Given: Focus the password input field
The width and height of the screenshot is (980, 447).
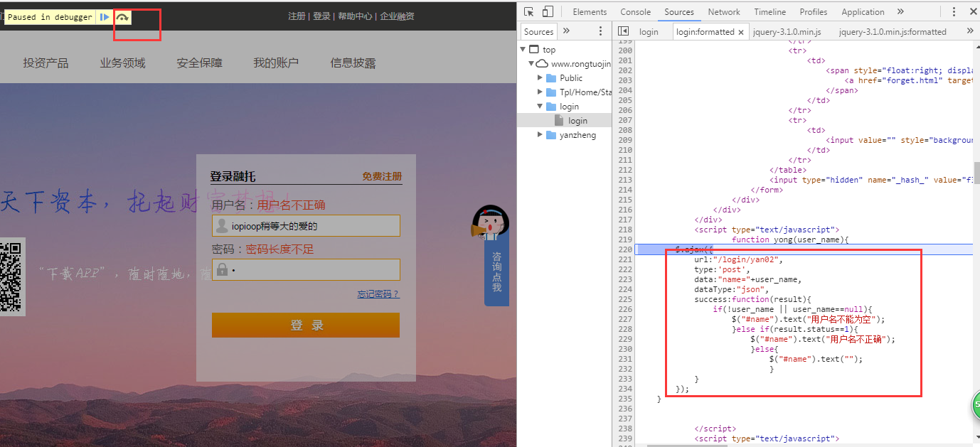Looking at the screenshot, I should (x=306, y=270).
